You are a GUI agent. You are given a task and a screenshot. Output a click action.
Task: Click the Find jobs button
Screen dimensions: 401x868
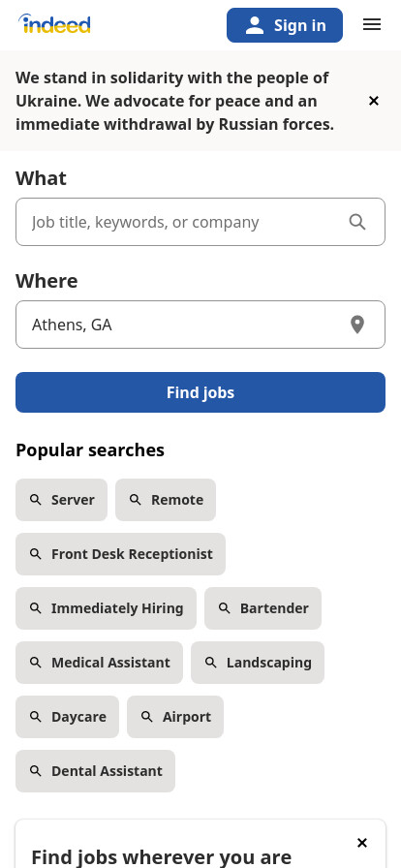200,392
